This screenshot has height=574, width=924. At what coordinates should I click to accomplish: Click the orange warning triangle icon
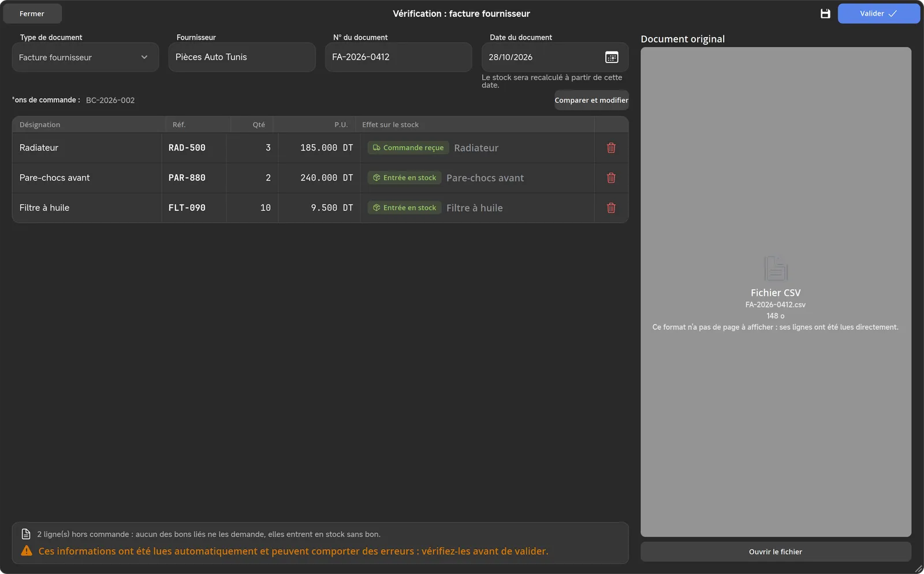(27, 551)
